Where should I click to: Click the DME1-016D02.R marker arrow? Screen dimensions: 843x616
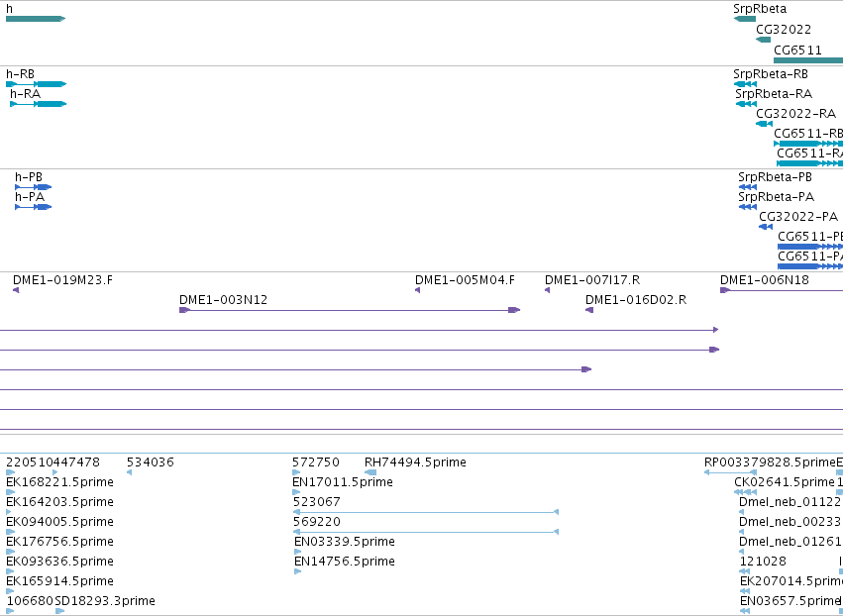589,310
